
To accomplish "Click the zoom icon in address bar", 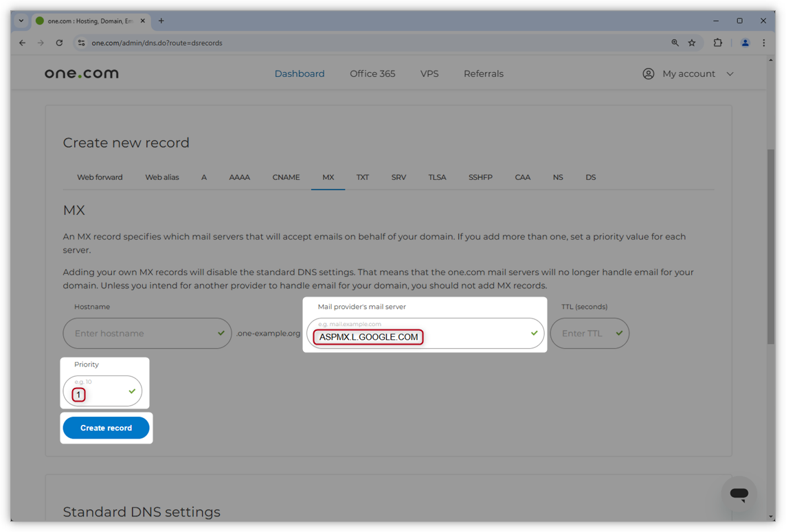I will (x=674, y=43).
